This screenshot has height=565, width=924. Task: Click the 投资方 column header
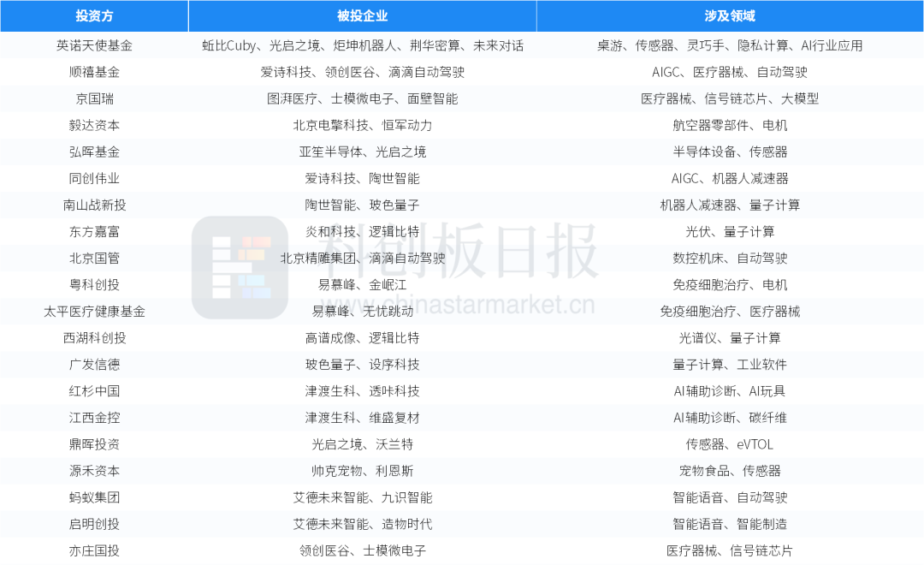[x=94, y=15]
